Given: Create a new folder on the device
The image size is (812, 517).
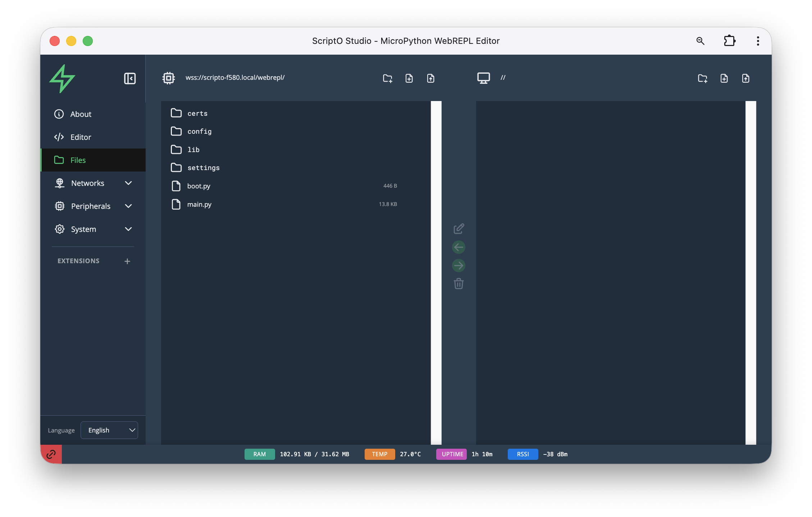Looking at the screenshot, I should [387, 78].
